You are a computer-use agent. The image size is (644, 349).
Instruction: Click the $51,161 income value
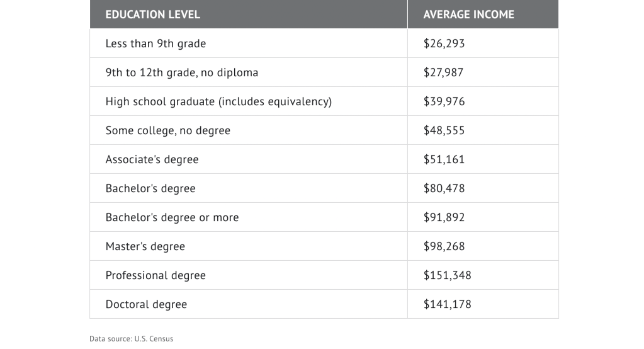pyautogui.click(x=444, y=159)
